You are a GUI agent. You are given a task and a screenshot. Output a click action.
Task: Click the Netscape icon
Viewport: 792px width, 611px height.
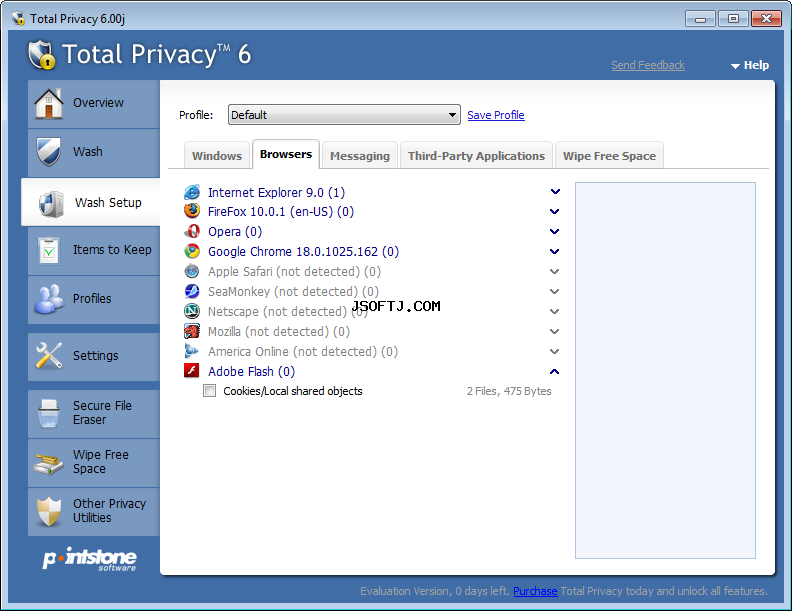192,311
